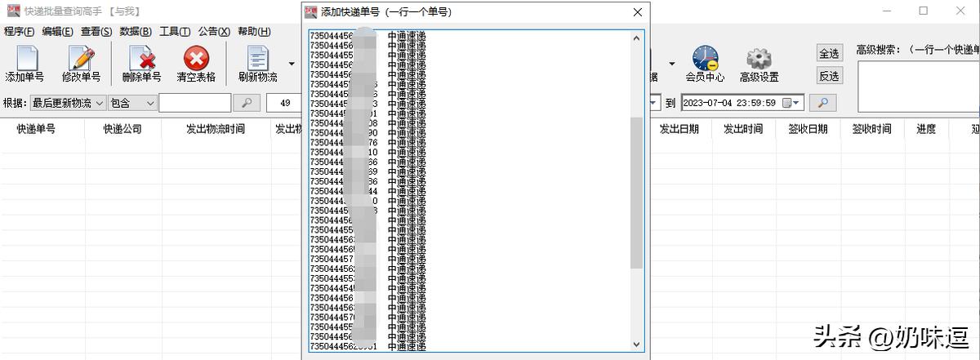Maximize the main application window
Viewport: 980px width, 360px height.
(x=923, y=11)
